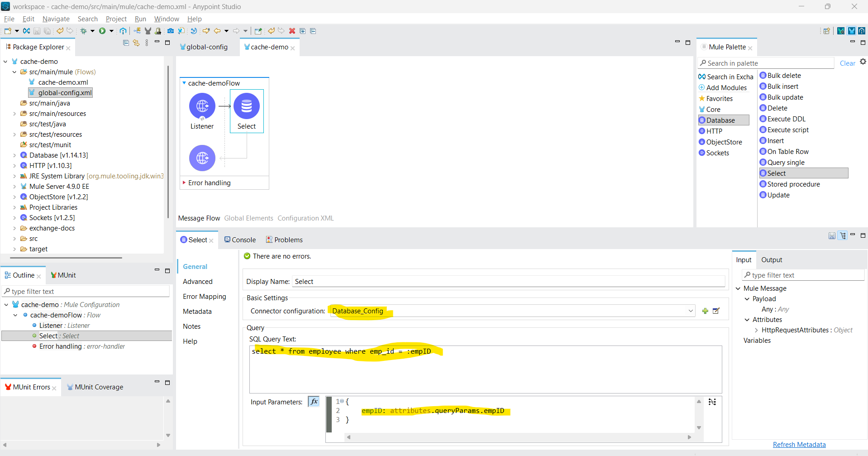The height and width of the screenshot is (456, 868).
Task: Expand the Mule Server 4.9.0 EE node
Action: click(14, 187)
